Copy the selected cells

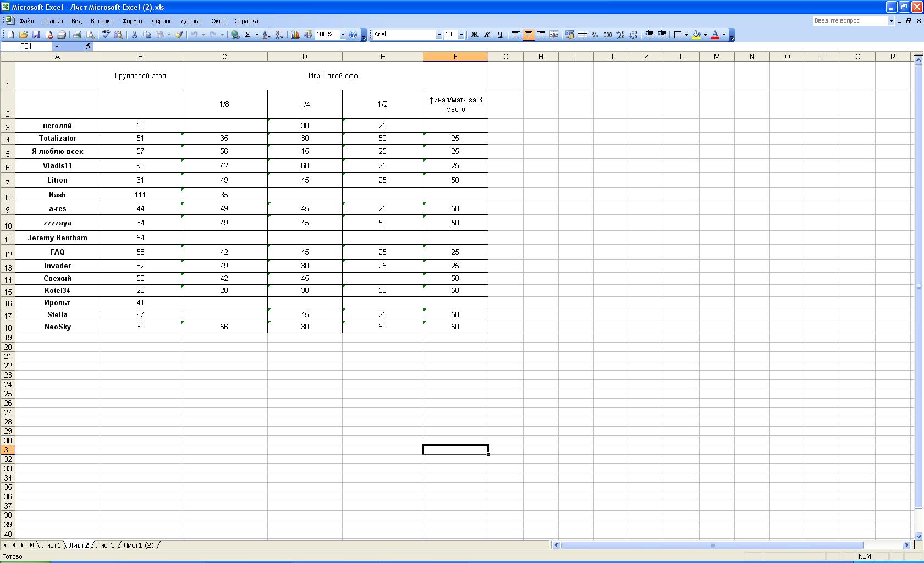point(147,35)
